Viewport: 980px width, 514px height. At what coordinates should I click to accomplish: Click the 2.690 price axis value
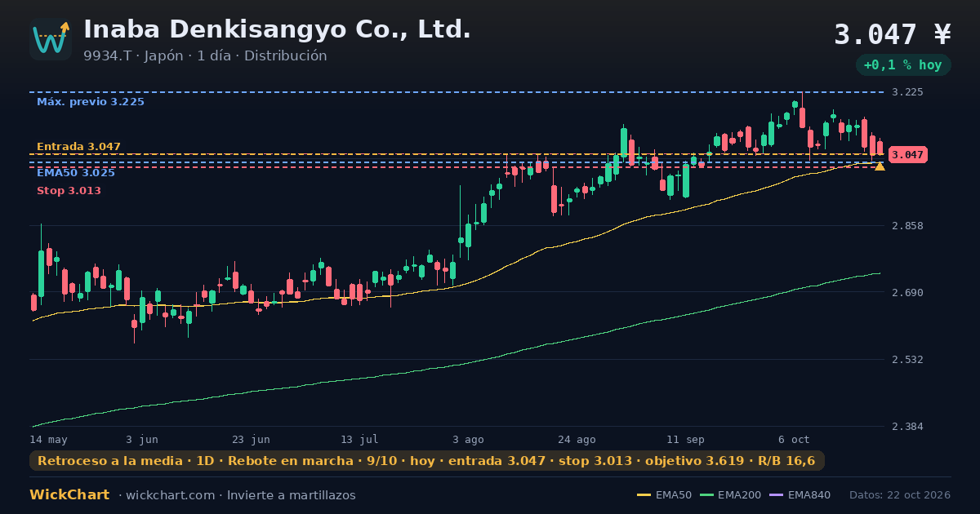pyautogui.click(x=907, y=293)
